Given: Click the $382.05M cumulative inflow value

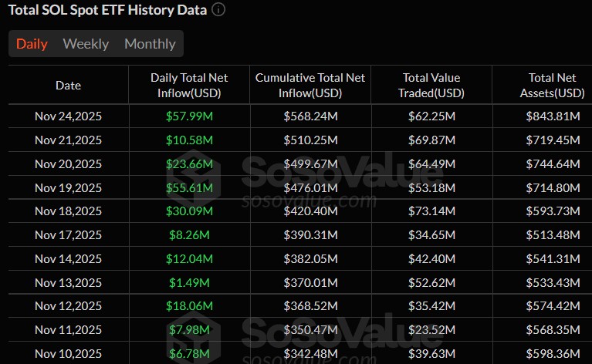Looking at the screenshot, I should [x=311, y=259].
